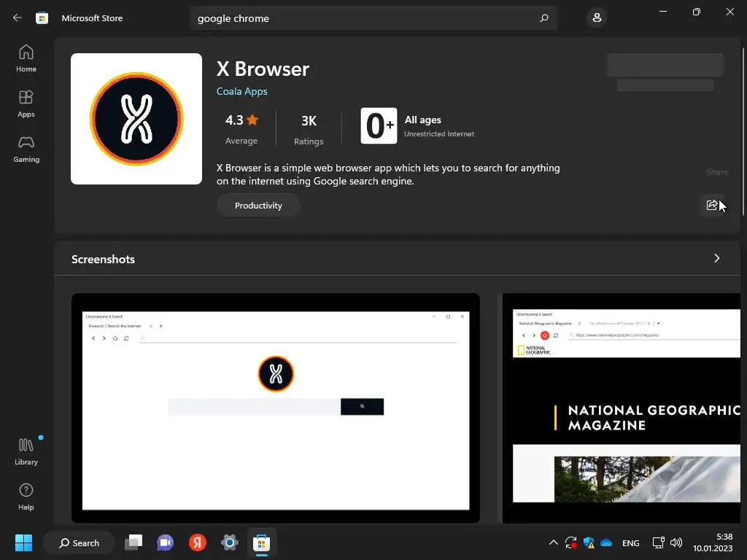Switch ENG input language indicator
This screenshot has width=747, height=560.
(x=630, y=543)
